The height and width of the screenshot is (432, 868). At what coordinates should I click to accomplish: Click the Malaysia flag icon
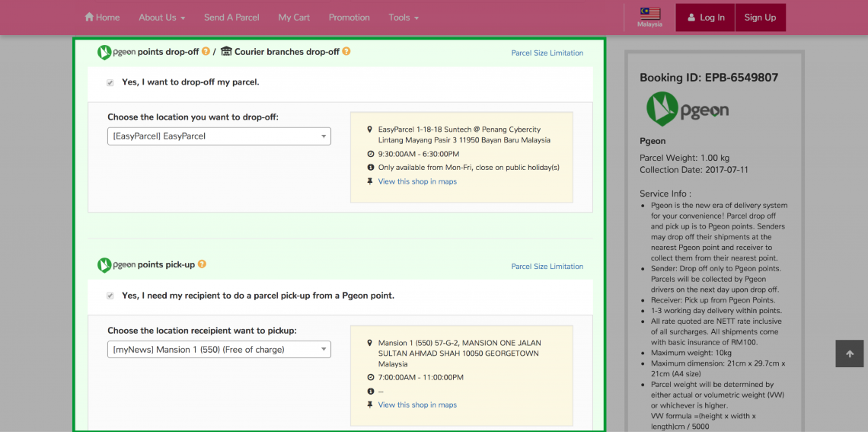649,13
